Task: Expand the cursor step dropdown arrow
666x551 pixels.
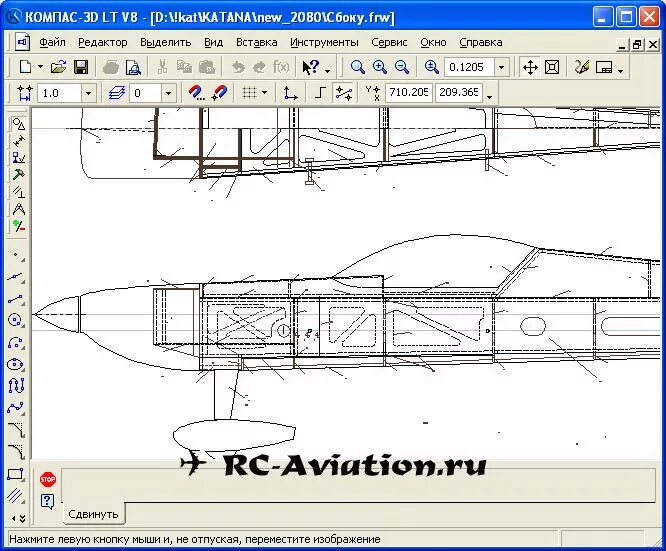Action: (88, 93)
